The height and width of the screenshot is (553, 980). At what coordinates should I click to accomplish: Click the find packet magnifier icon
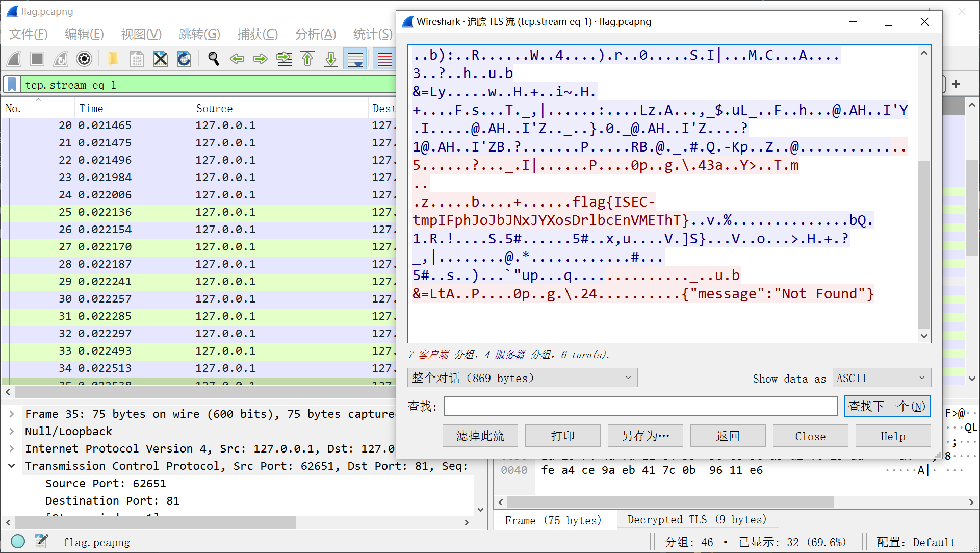[214, 59]
